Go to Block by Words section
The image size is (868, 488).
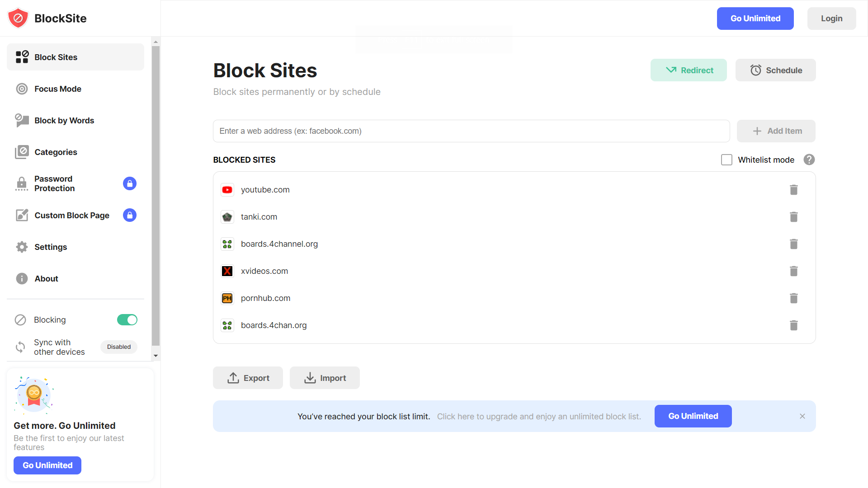pyautogui.click(x=75, y=120)
